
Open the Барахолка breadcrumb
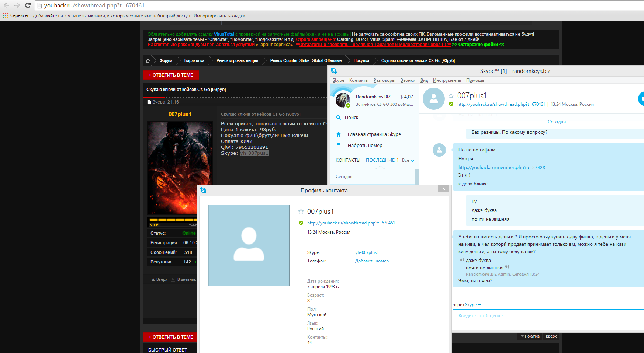click(x=194, y=60)
